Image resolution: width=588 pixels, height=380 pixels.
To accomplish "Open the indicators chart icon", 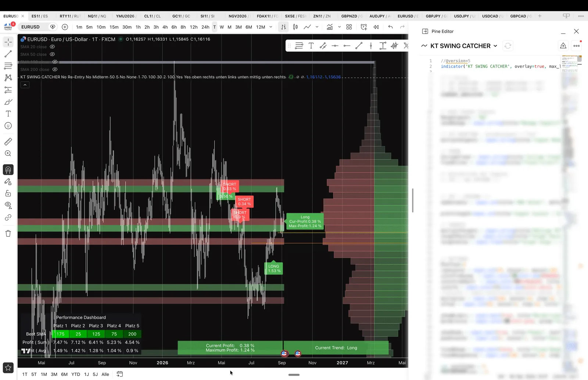I will (330, 27).
